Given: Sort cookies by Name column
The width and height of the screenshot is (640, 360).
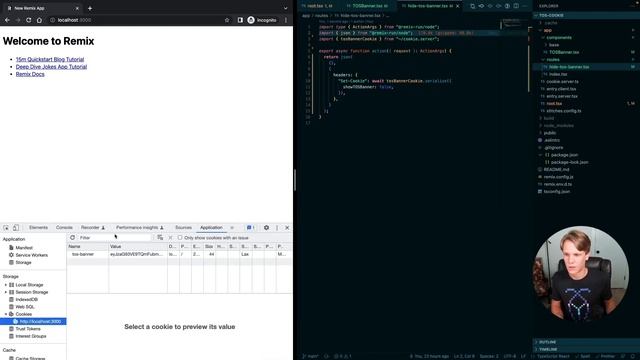Looking at the screenshot, I should [88, 247].
